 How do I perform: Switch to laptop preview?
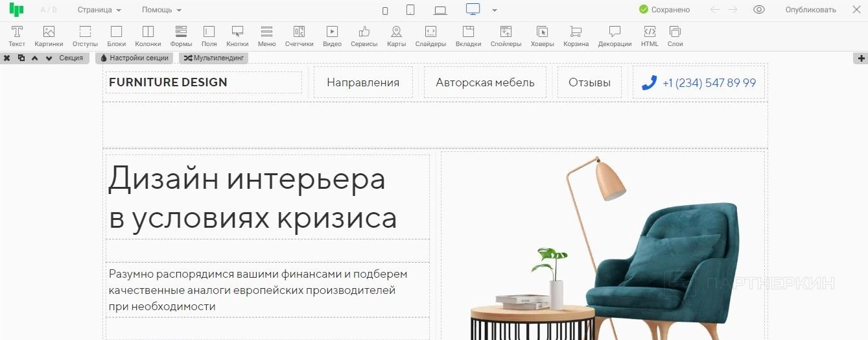(441, 10)
